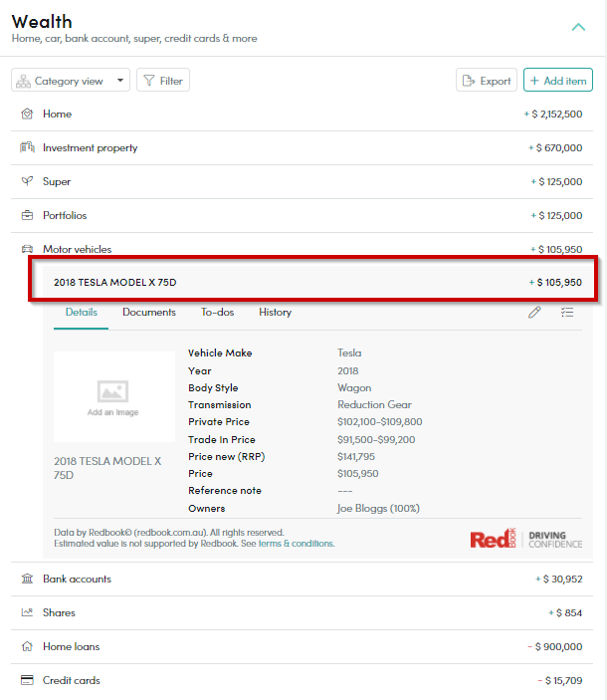Click the Credit cards total $ 15,709
The height and width of the screenshot is (700, 607).
point(559,681)
